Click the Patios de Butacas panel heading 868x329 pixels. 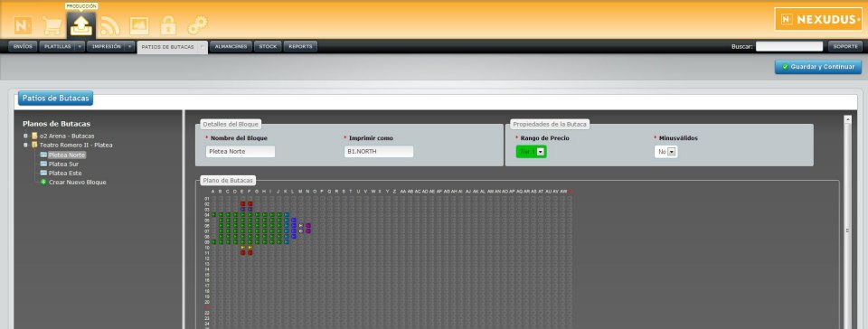coord(55,98)
